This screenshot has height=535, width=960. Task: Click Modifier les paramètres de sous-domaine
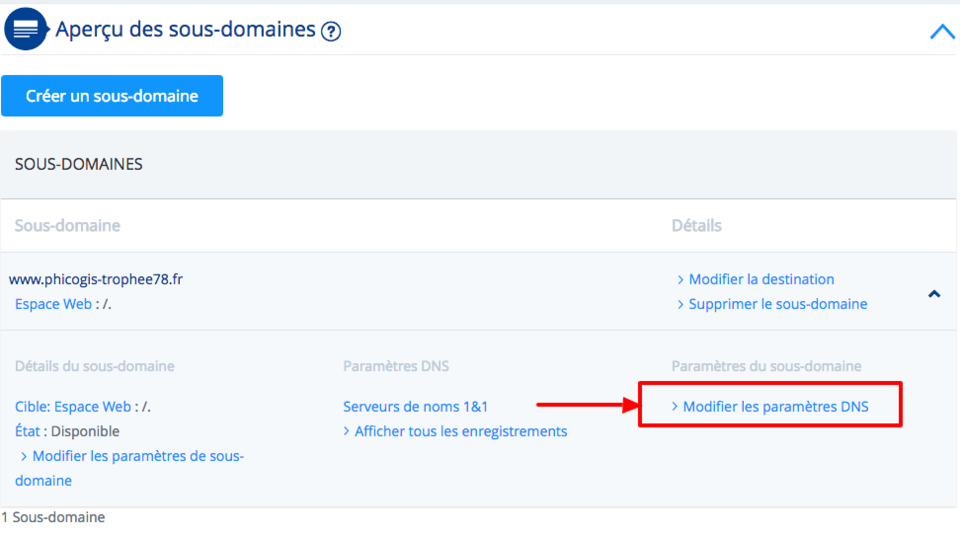[130, 468]
